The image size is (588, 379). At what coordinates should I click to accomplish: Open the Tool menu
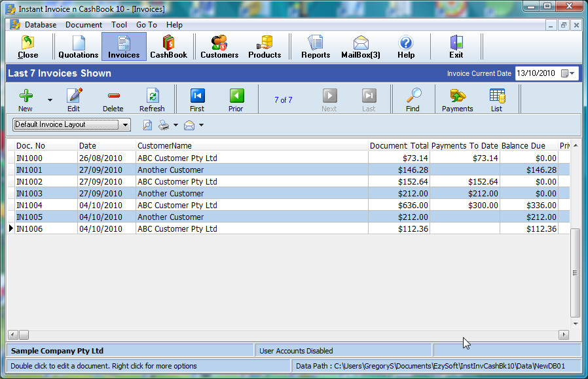pos(119,25)
